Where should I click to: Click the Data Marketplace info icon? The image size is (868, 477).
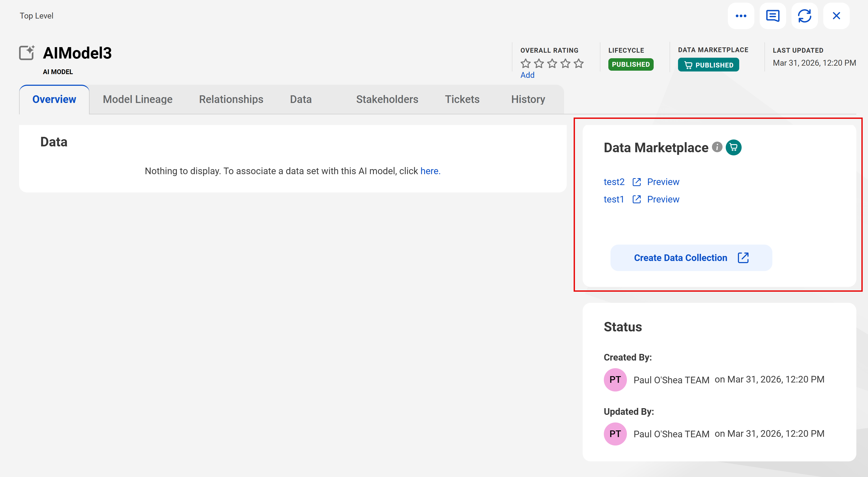717,147
